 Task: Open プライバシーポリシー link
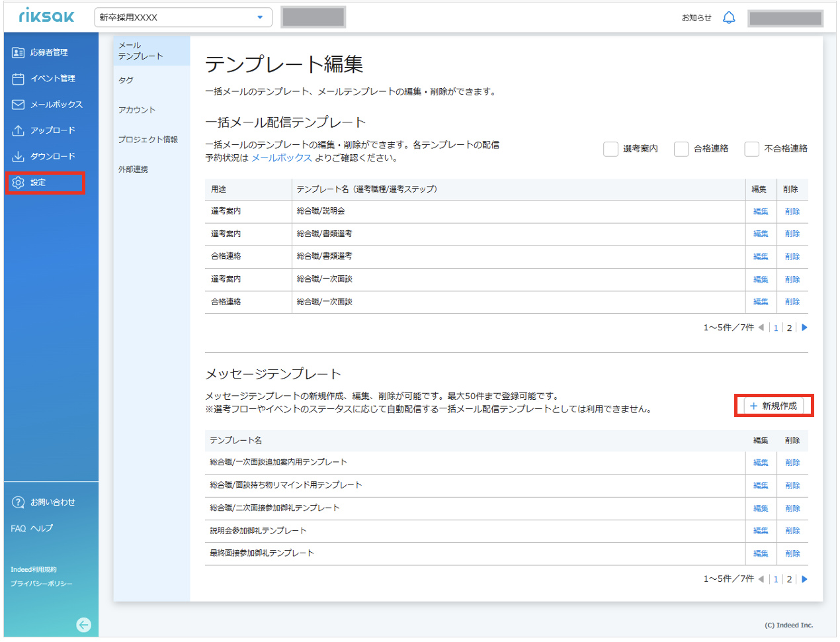pos(42,584)
